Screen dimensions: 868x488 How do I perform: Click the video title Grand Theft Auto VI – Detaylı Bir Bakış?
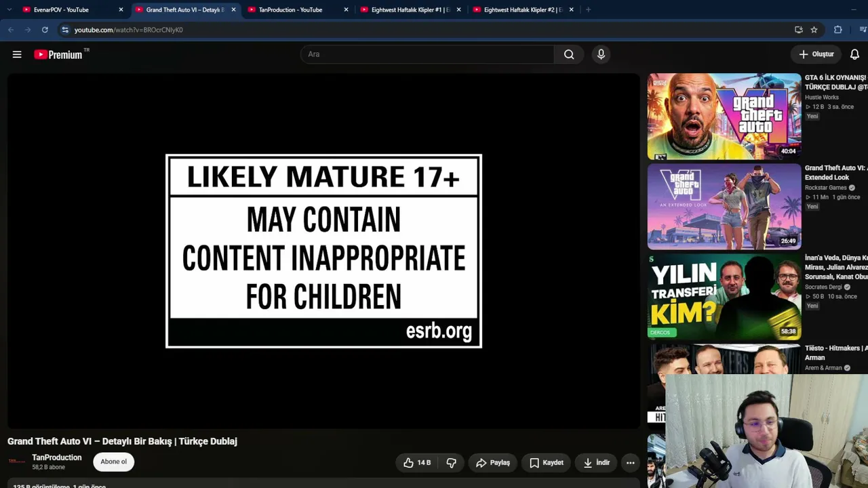(122, 441)
